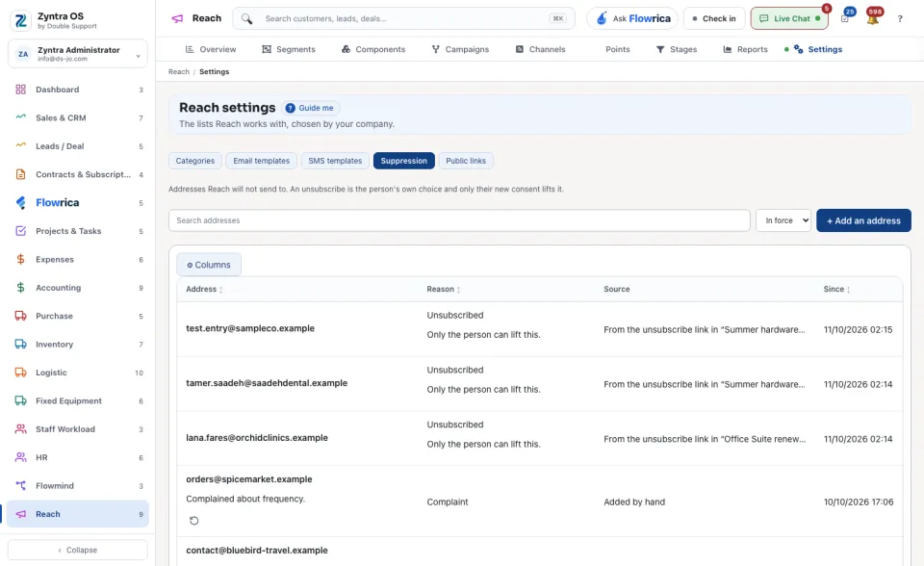Click the search magnifier icon

pyautogui.click(x=247, y=19)
